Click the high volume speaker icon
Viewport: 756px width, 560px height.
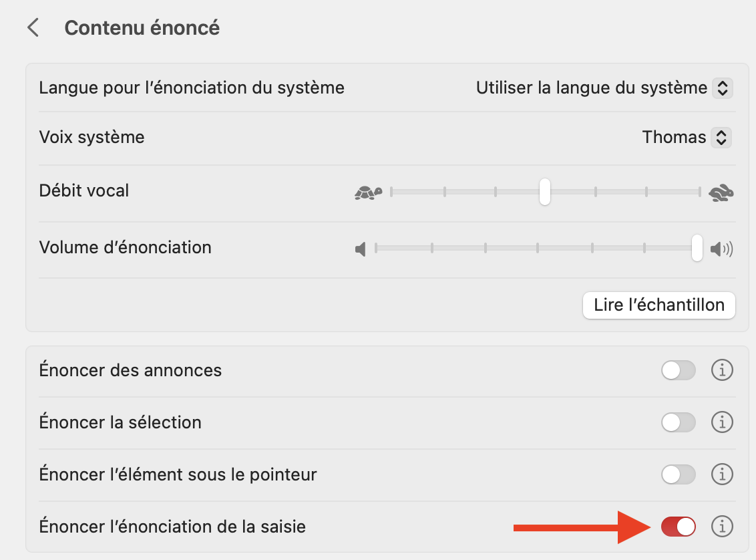pyautogui.click(x=721, y=250)
